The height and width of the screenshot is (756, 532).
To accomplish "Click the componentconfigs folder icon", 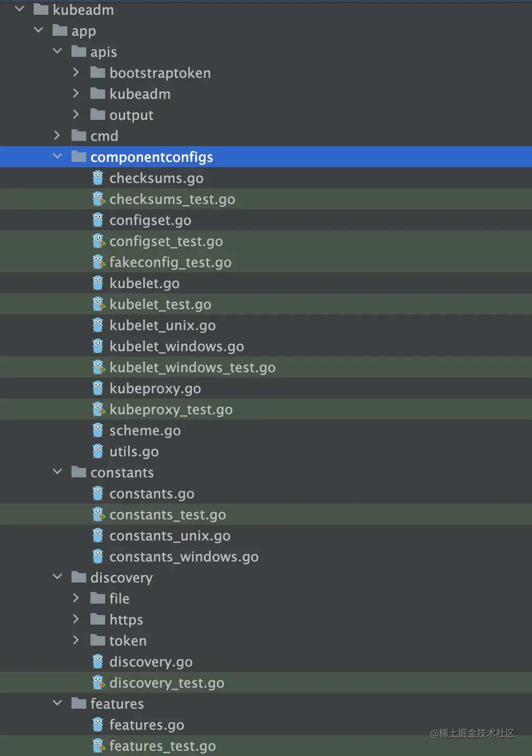I will [x=79, y=156].
